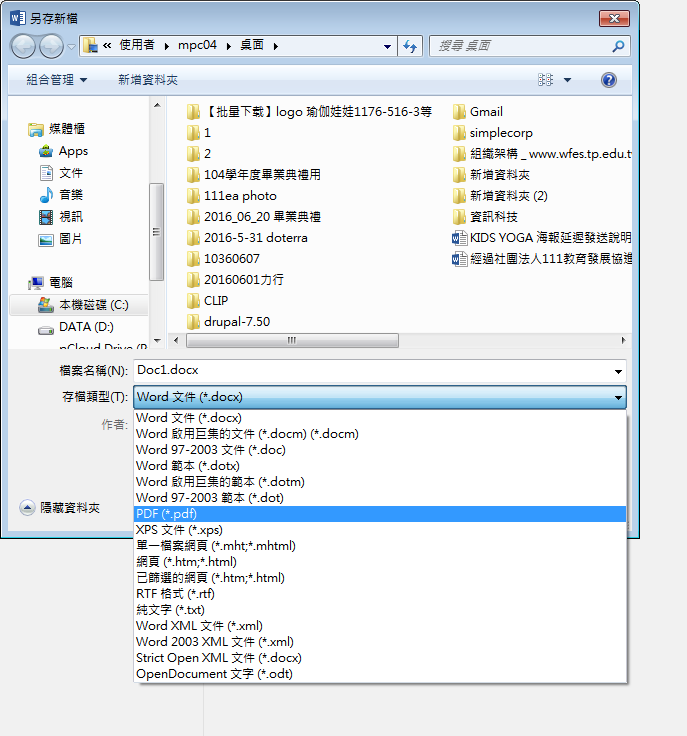687x736 pixels.
Task: Open the 組合管理 menu
Action: 57,80
